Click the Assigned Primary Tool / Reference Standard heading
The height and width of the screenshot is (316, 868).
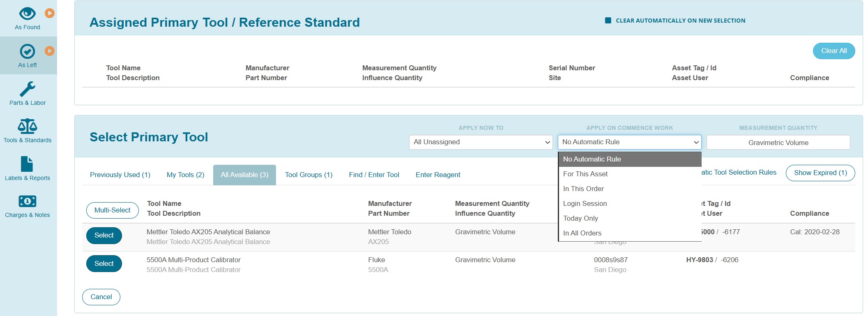pyautogui.click(x=225, y=22)
